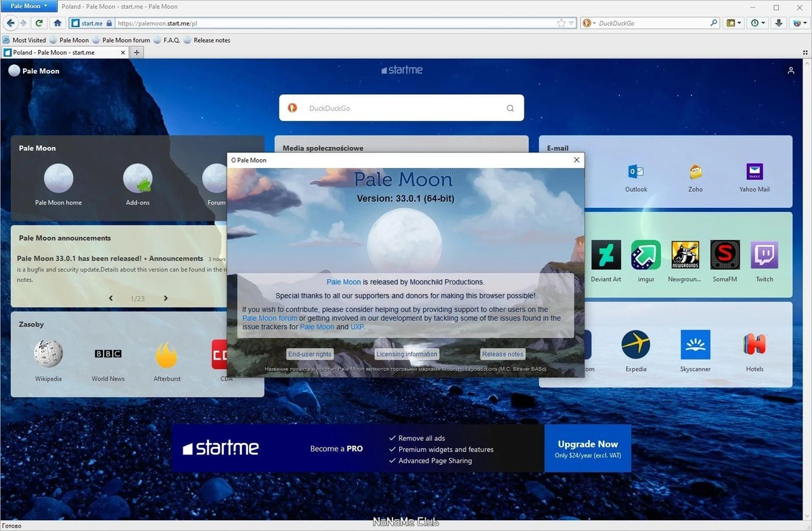This screenshot has height=531, width=812.
Task: Open the BBC World News shortcut
Action: [x=108, y=360]
